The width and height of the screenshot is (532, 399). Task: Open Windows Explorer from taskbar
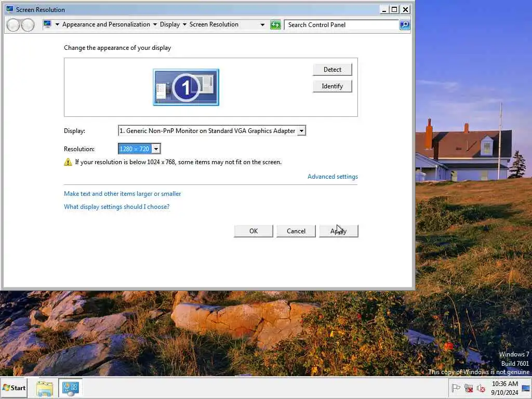point(45,388)
